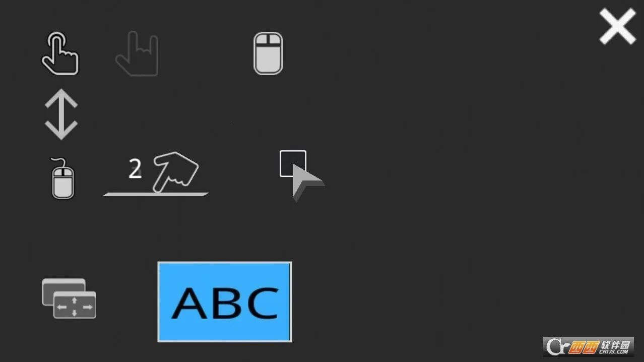Select the single-finger tap gesture icon

(x=60, y=53)
